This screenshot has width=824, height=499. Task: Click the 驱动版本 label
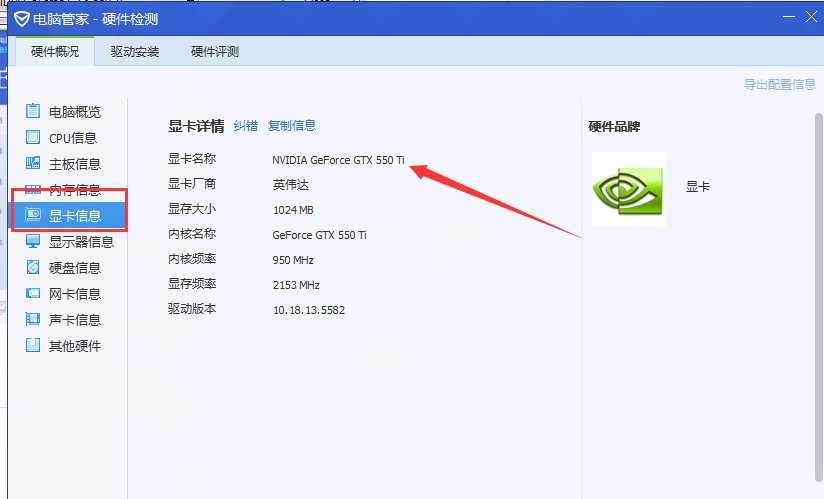pos(192,308)
